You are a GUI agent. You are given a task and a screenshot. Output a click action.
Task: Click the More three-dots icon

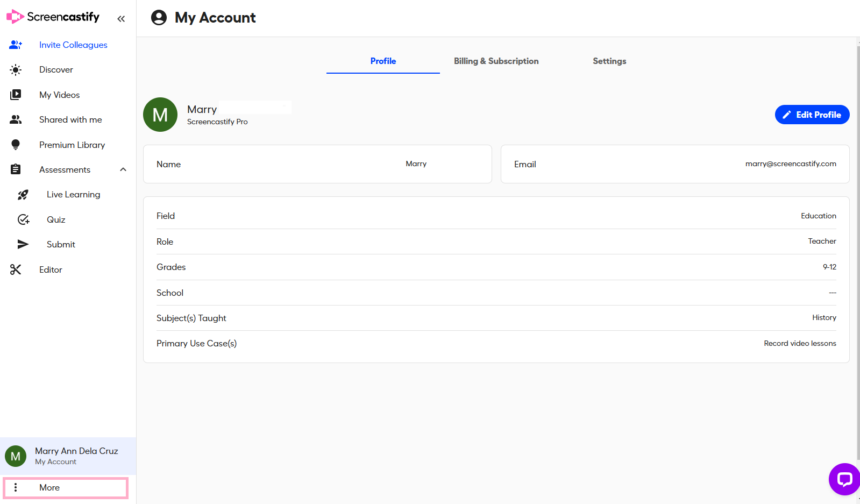tap(16, 487)
